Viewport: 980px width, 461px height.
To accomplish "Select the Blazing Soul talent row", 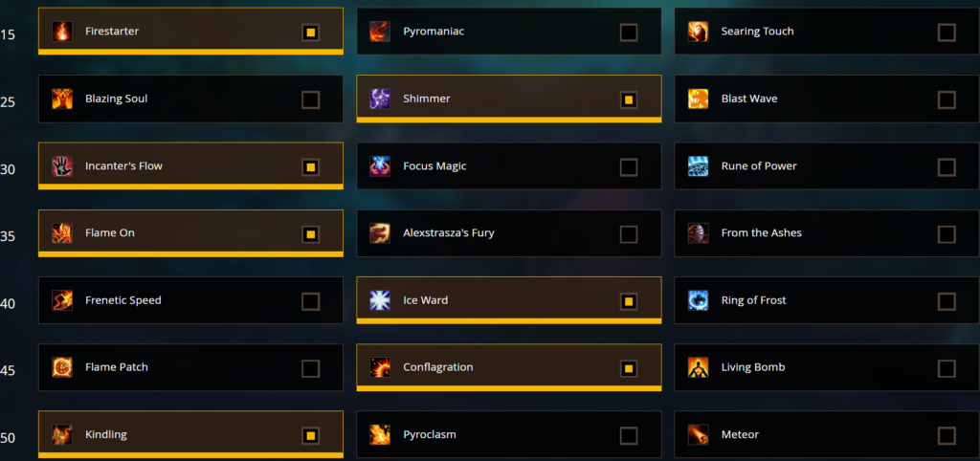I will point(190,99).
